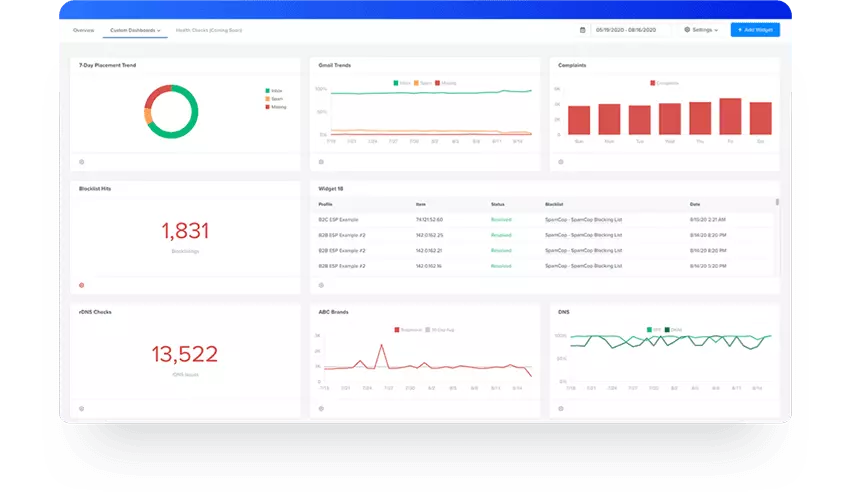The height and width of the screenshot is (492, 852).
Task: Click the Widget 18 table scrollbar
Action: [x=777, y=203]
